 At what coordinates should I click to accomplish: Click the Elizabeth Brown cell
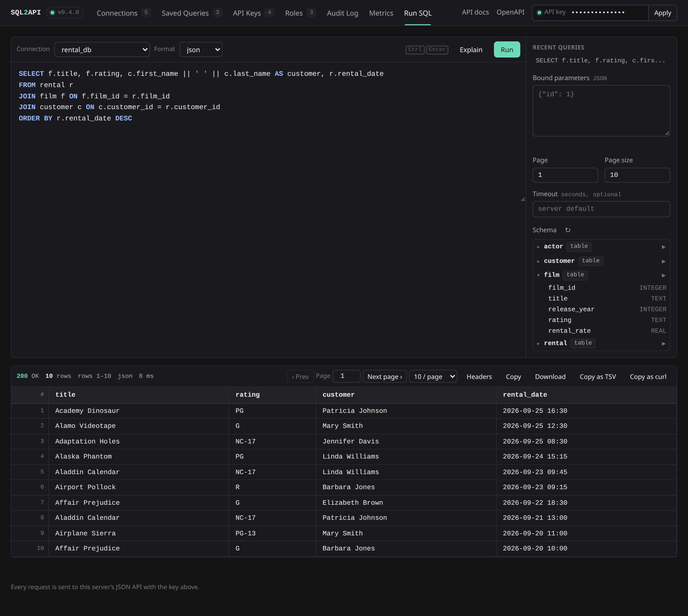coord(406,503)
